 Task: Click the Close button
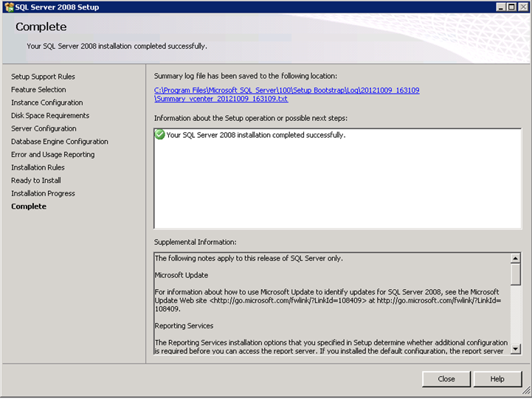pos(446,379)
